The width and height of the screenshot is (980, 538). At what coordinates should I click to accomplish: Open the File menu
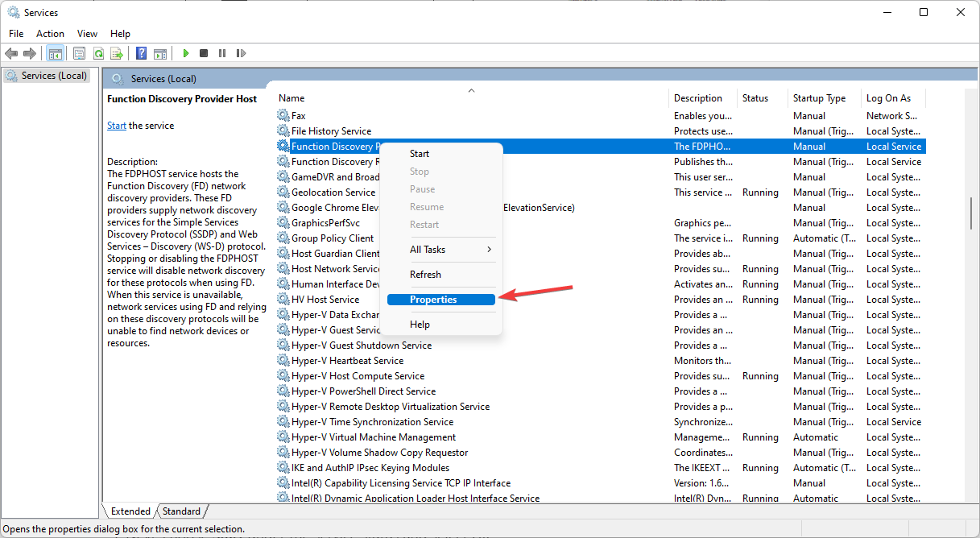16,34
